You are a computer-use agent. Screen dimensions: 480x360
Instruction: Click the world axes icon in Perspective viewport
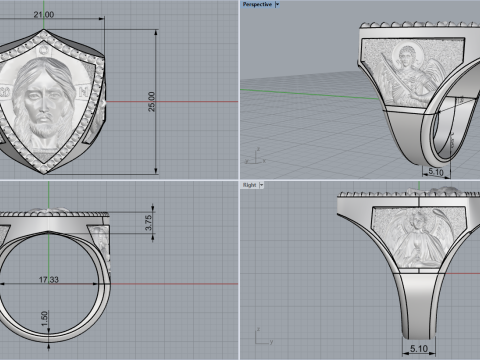(256, 156)
